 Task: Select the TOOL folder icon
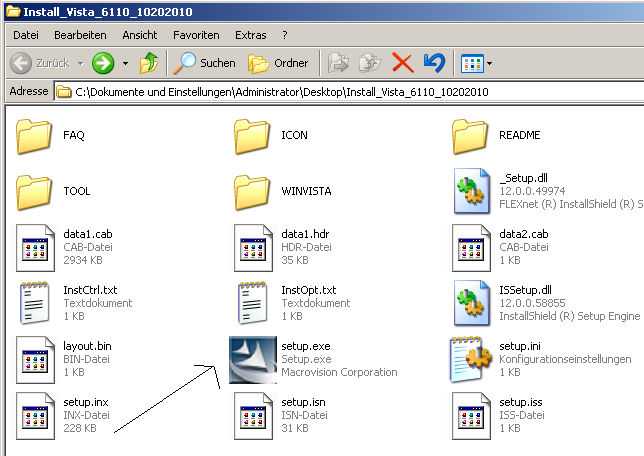pos(34,192)
